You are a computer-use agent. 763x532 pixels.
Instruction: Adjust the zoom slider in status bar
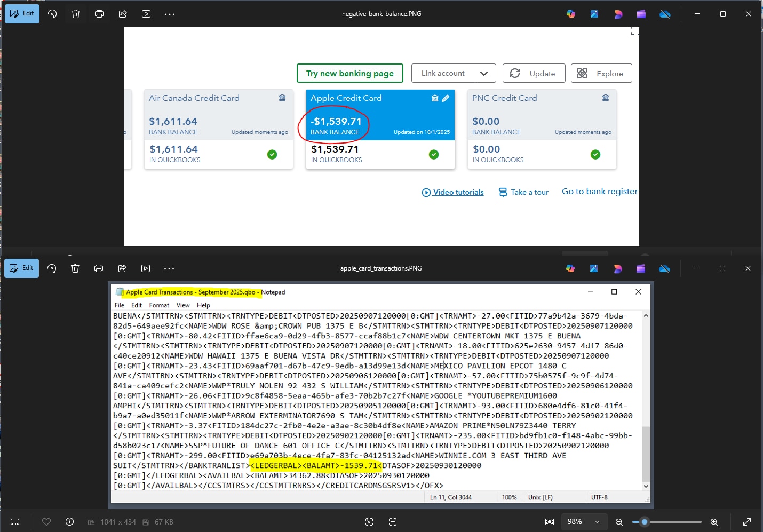645,522
